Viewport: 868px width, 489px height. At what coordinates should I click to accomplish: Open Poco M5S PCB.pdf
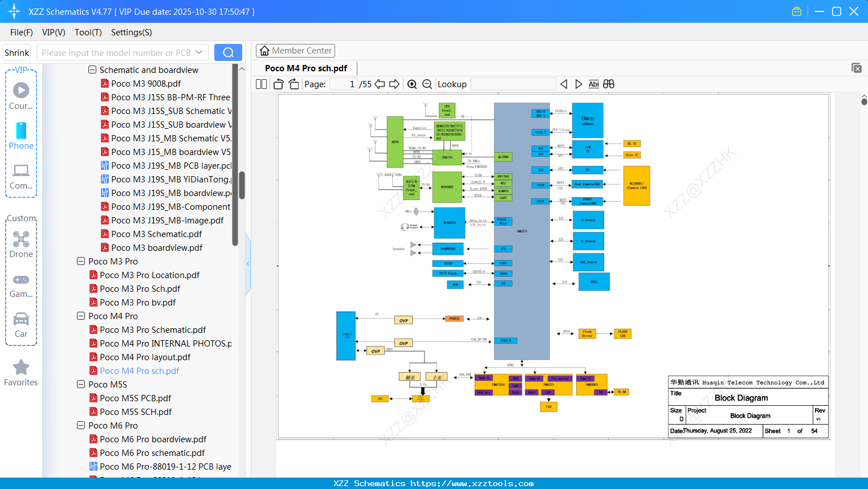135,398
